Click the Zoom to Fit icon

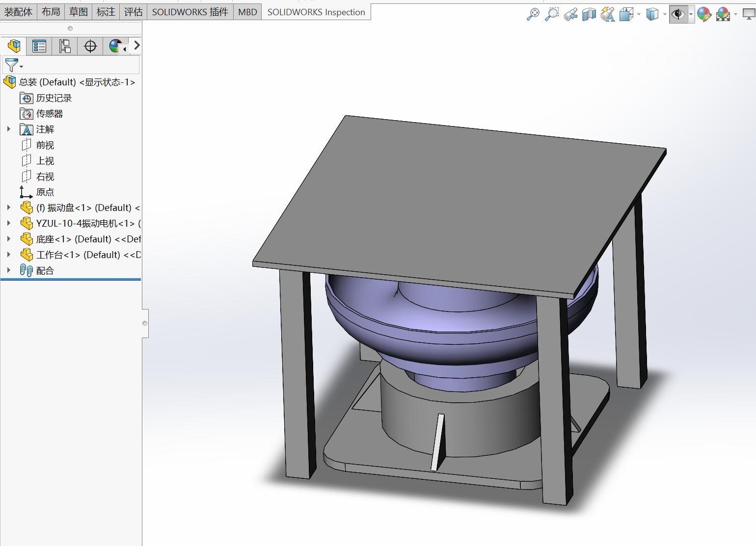533,14
